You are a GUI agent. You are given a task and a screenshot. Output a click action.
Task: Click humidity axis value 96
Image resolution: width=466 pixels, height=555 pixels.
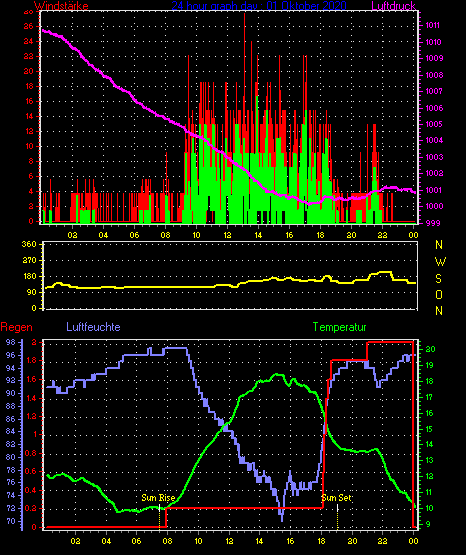[x=11, y=355]
